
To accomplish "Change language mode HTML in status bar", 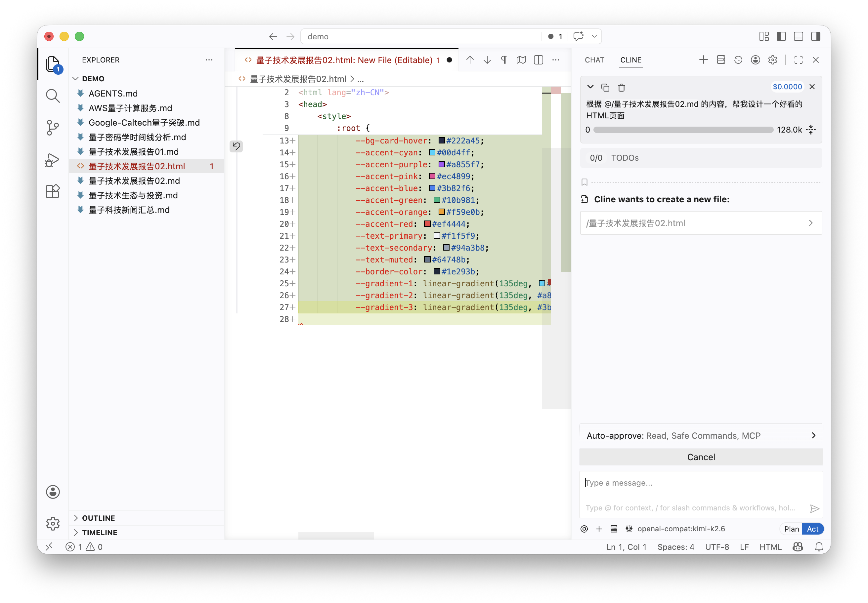I will tap(770, 547).
